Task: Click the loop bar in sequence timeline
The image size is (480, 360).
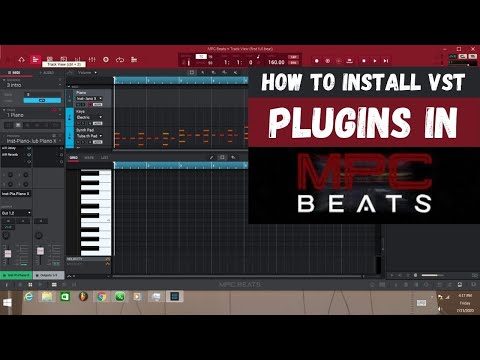Action: click(x=181, y=80)
